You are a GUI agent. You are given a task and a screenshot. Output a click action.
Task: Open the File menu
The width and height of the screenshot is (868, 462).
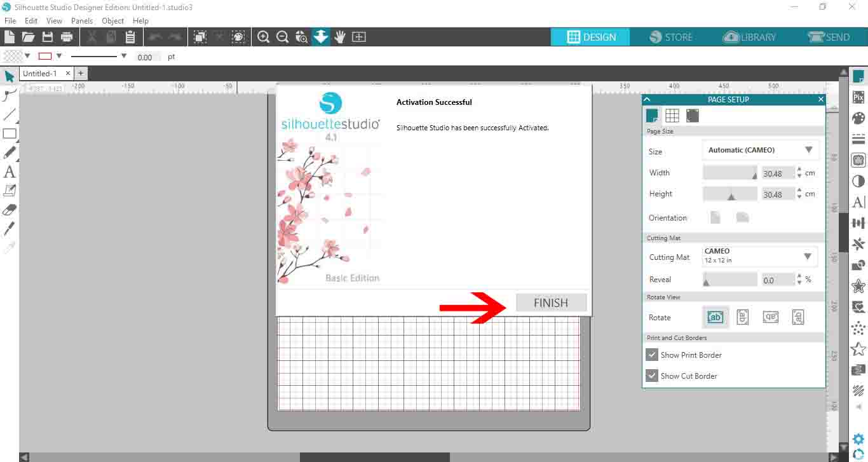point(10,20)
